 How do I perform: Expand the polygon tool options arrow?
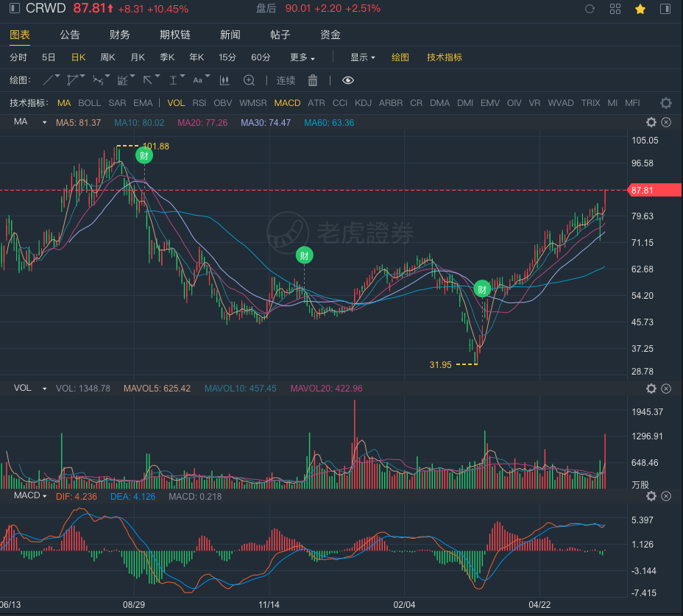pos(82,77)
